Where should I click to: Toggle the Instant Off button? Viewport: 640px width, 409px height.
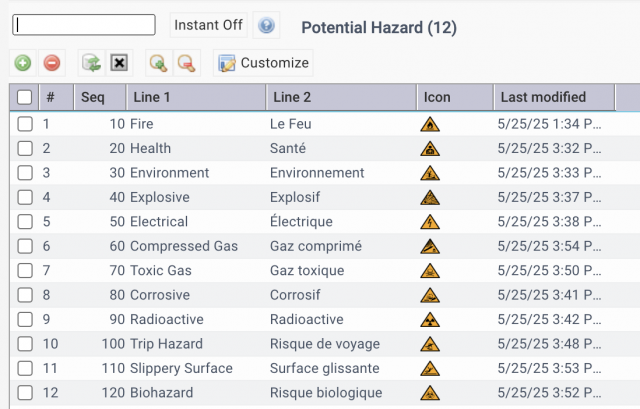(209, 25)
